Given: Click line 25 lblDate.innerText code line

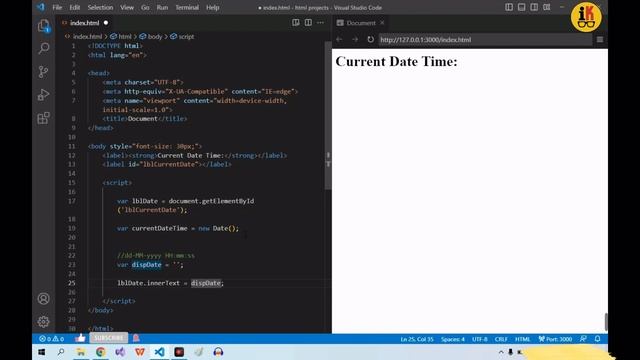Looking at the screenshot, I should [170, 283].
